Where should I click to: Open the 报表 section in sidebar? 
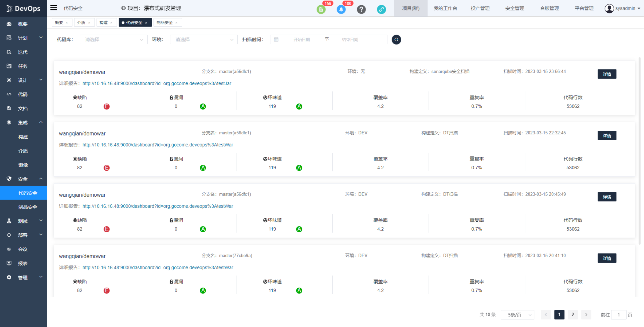pos(23,263)
